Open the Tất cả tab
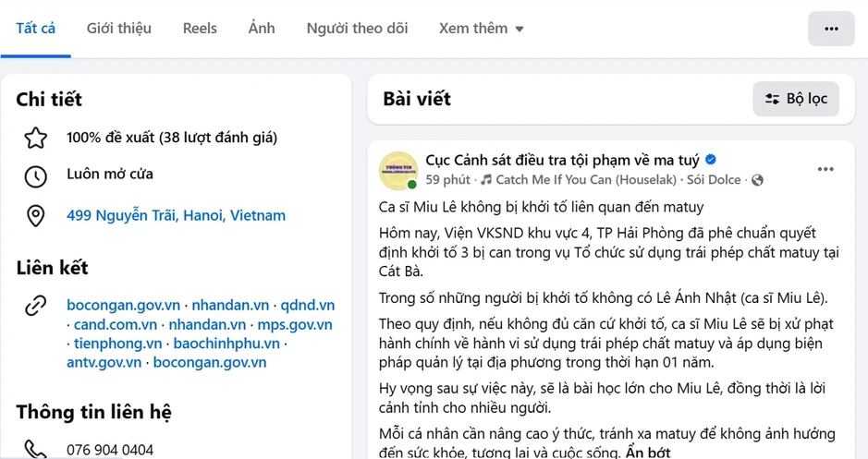Image resolution: width=868 pixels, height=459 pixels. [x=35, y=29]
